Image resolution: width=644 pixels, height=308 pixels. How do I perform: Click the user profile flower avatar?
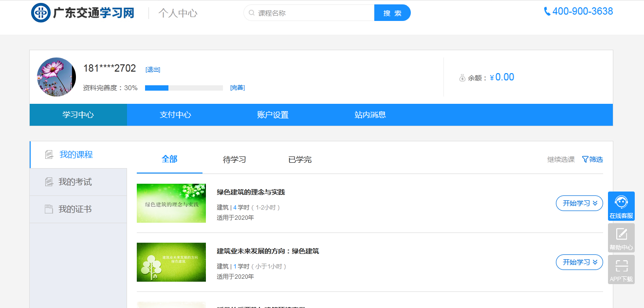click(x=56, y=77)
